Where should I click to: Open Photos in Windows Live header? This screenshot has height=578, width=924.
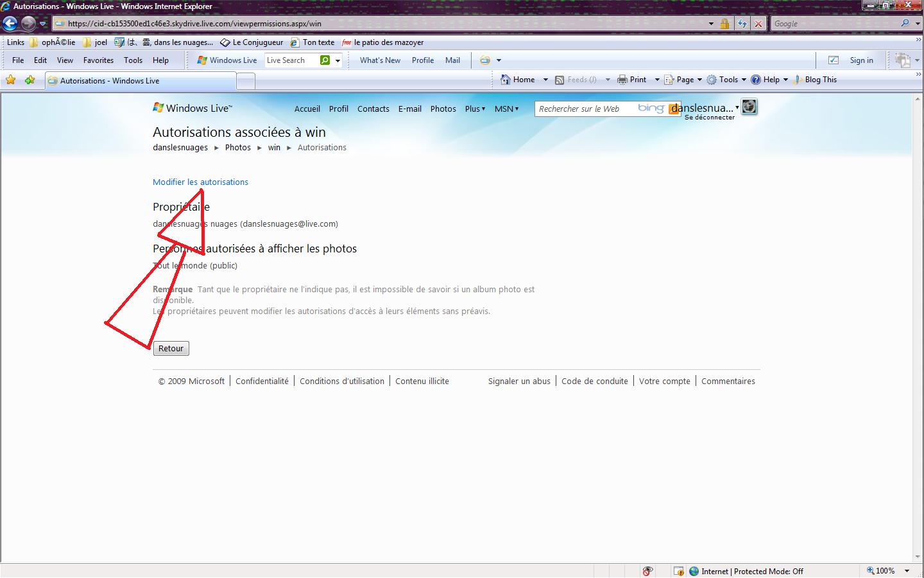pyautogui.click(x=443, y=109)
